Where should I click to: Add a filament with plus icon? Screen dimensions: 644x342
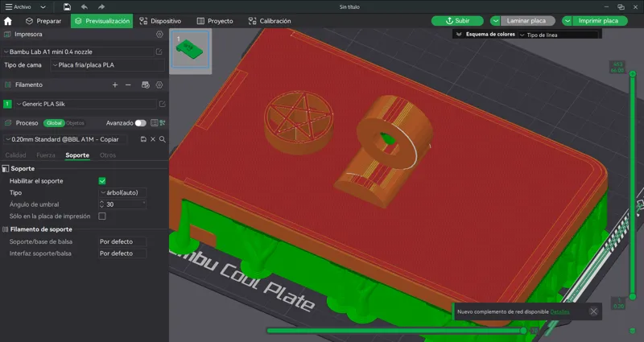[x=115, y=85]
